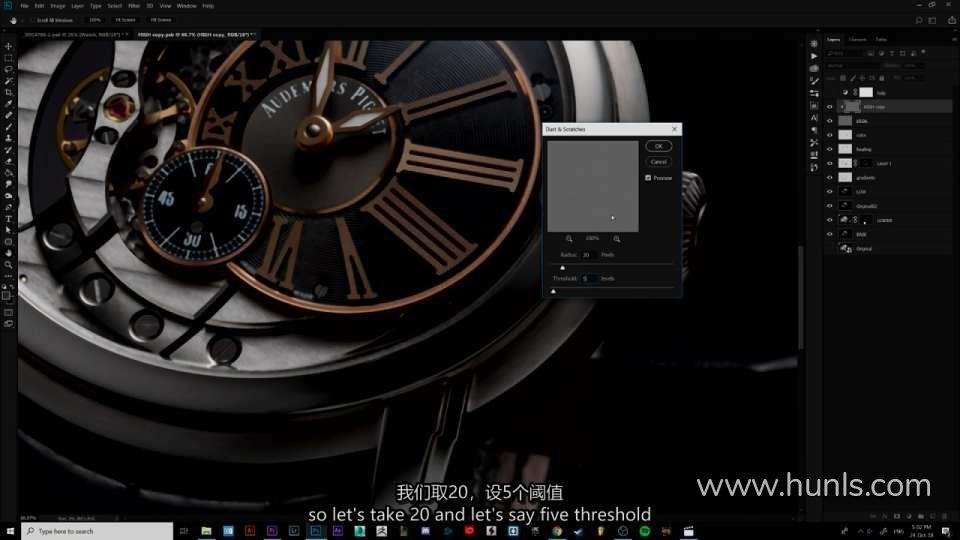Viewport: 960px width, 540px height.
Task: Click the lock image pixels brush icon
Action: [x=852, y=78]
